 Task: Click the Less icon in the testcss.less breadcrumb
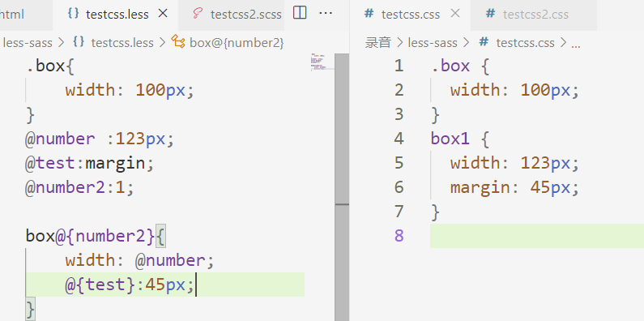(x=78, y=41)
